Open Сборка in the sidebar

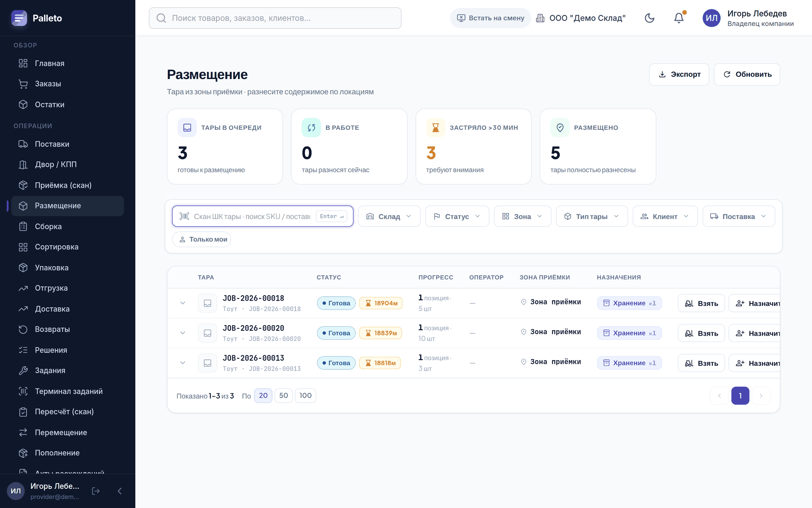pos(68,227)
